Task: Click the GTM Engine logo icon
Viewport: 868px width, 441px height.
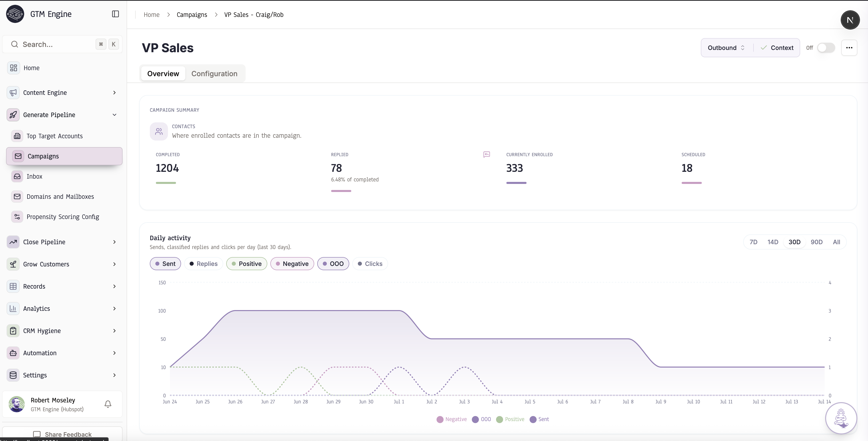Action: 15,14
